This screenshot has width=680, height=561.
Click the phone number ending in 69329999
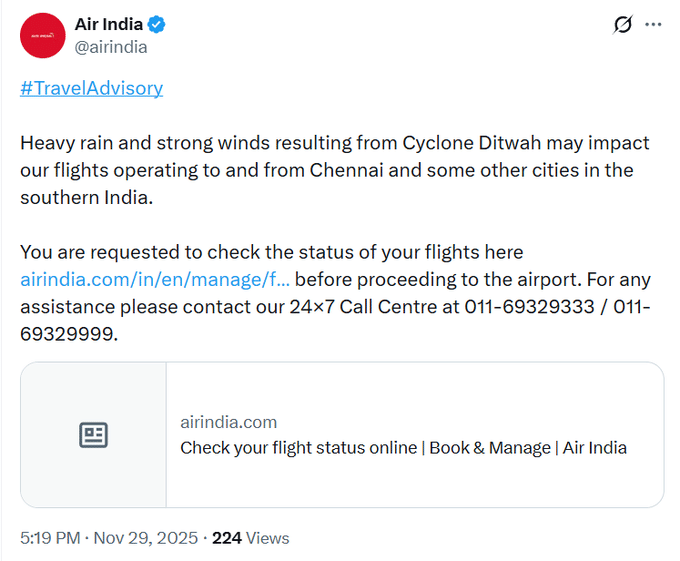point(68,335)
